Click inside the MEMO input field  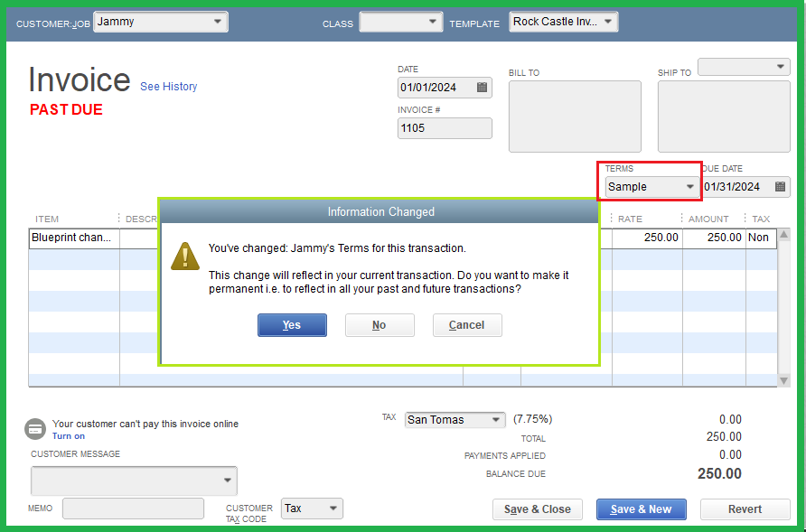point(132,509)
